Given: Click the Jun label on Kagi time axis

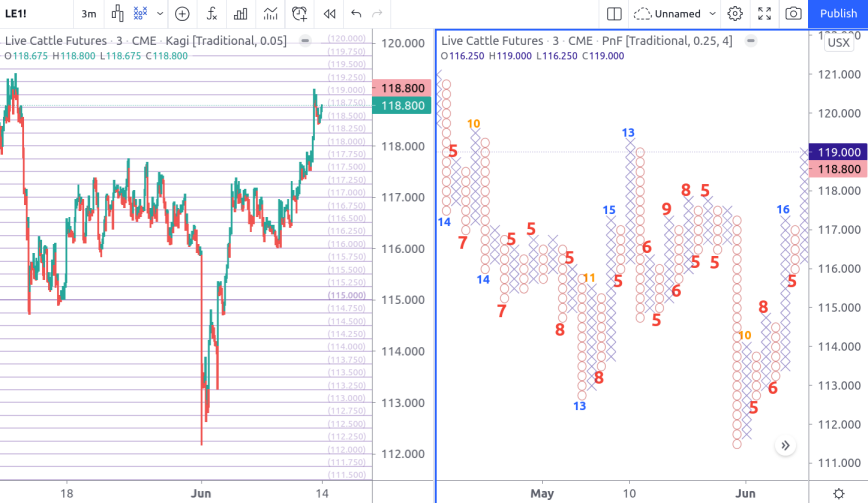Looking at the screenshot, I should coord(201,493).
